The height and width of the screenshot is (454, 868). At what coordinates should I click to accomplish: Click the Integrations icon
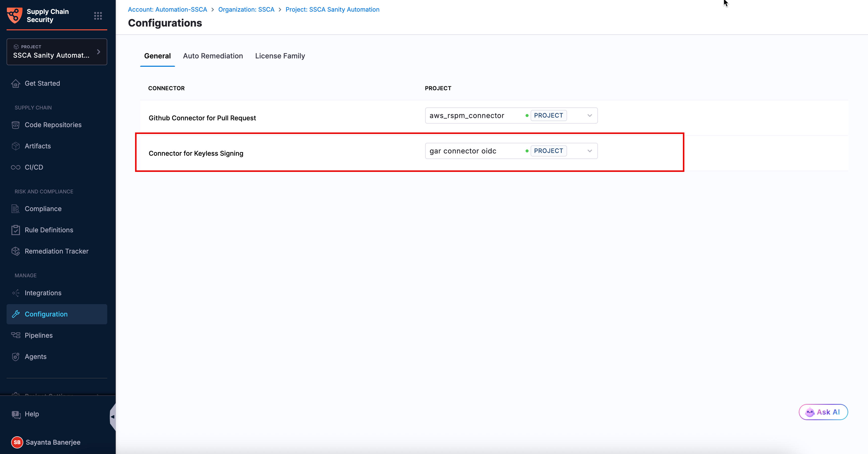(15, 293)
